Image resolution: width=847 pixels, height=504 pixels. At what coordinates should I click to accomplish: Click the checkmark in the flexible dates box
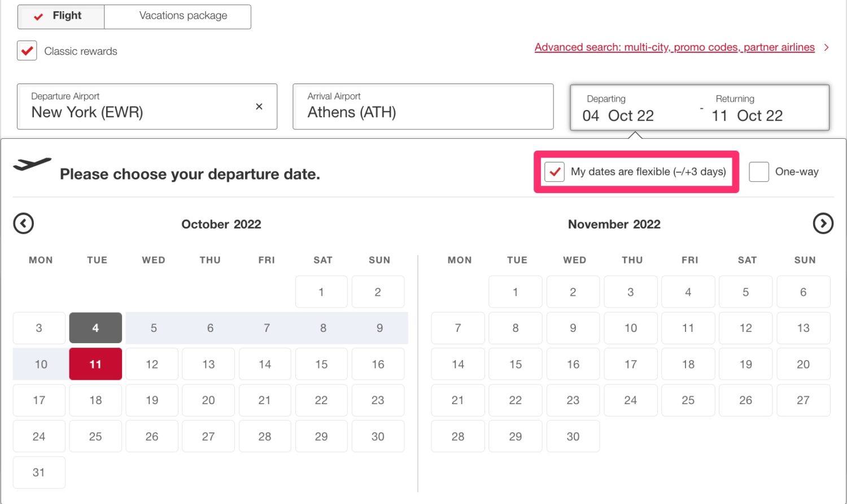pyautogui.click(x=555, y=172)
